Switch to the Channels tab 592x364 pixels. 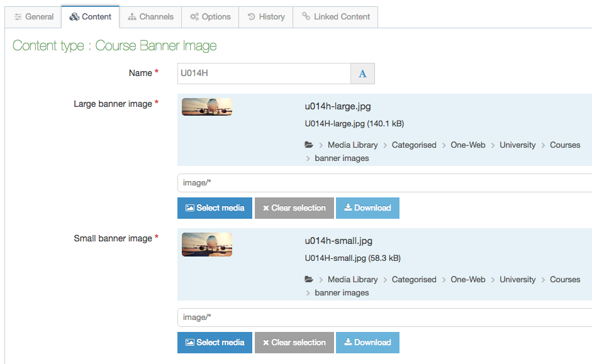[x=150, y=17]
